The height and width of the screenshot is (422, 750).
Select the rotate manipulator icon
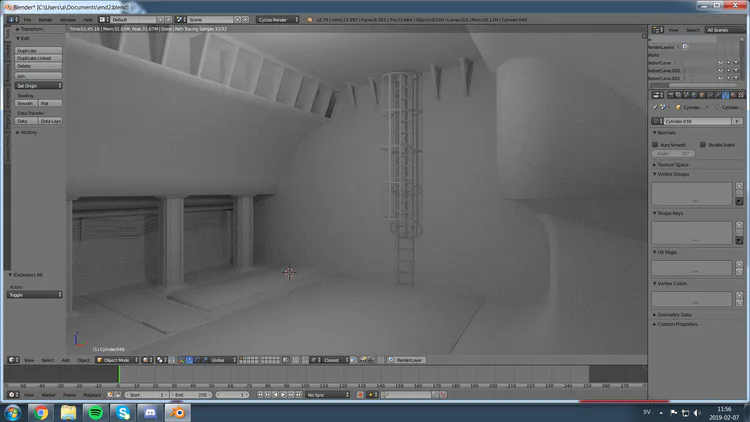point(197,360)
